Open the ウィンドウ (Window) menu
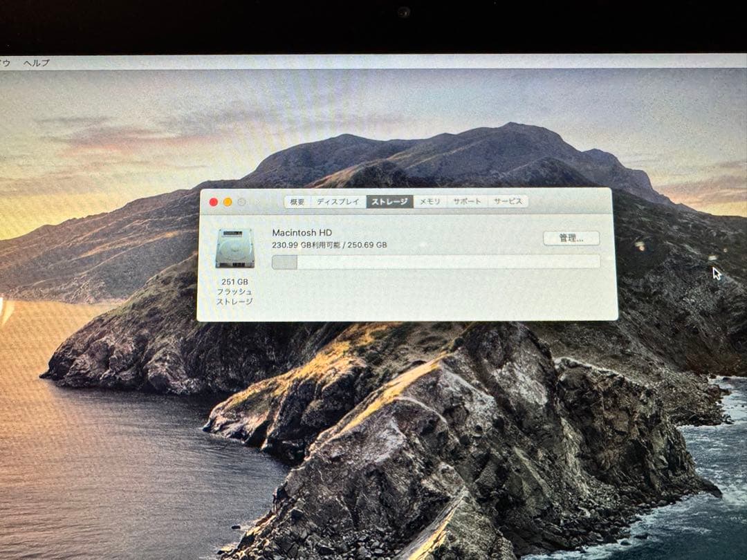 pos(7,62)
